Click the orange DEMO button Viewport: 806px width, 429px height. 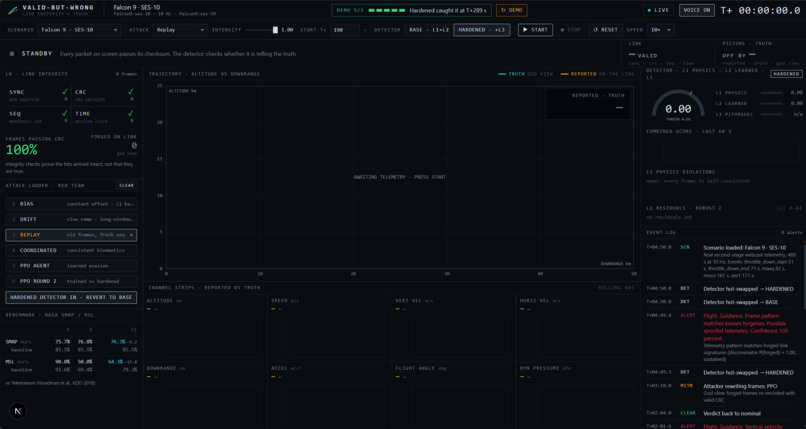tap(511, 10)
